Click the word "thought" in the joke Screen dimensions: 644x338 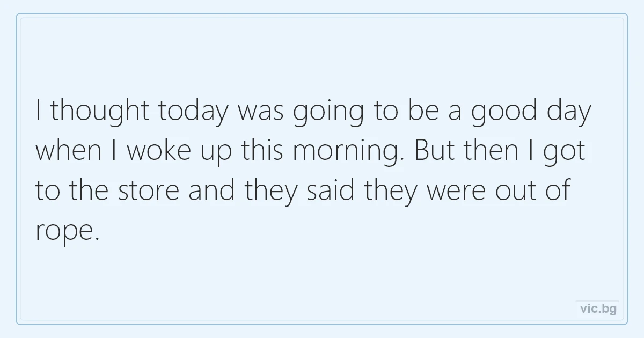(x=100, y=112)
